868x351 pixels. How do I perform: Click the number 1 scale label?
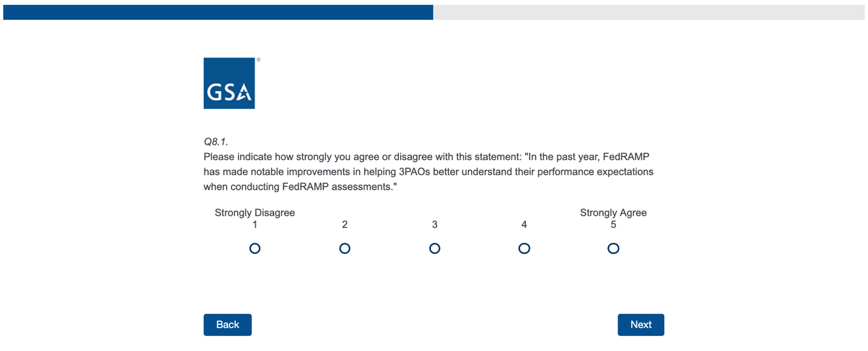(255, 225)
